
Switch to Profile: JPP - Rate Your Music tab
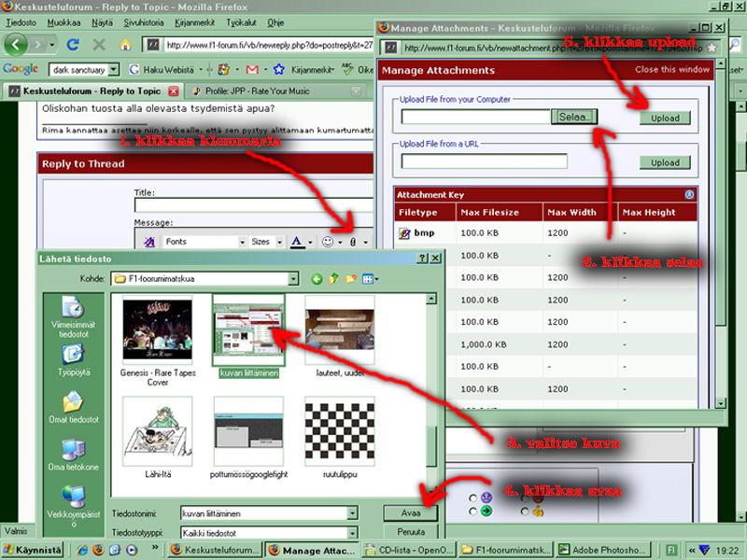pyautogui.click(x=271, y=91)
